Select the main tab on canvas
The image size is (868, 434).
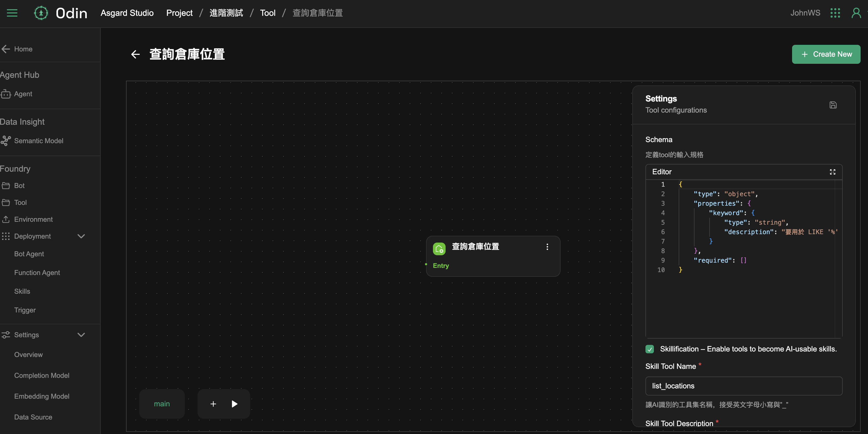pos(162,404)
